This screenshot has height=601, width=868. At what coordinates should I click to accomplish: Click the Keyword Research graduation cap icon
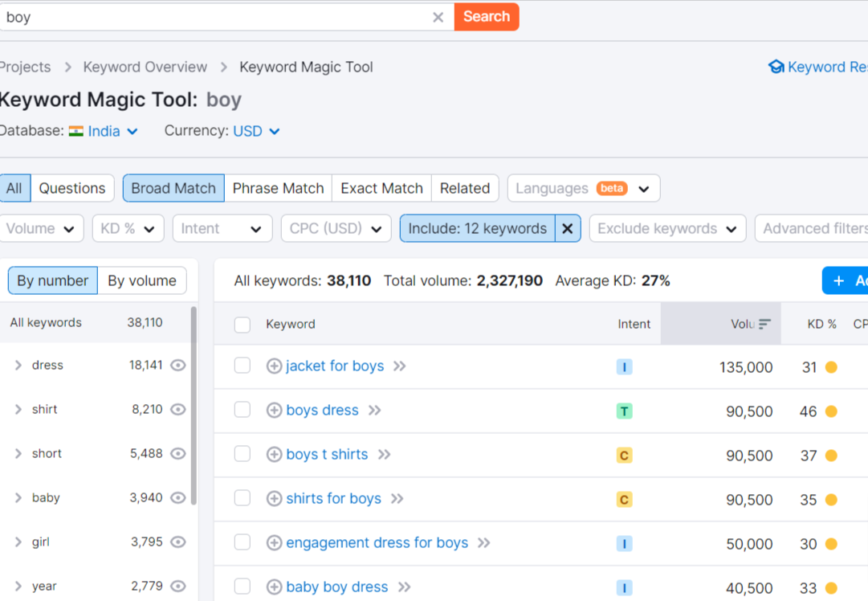click(x=776, y=67)
